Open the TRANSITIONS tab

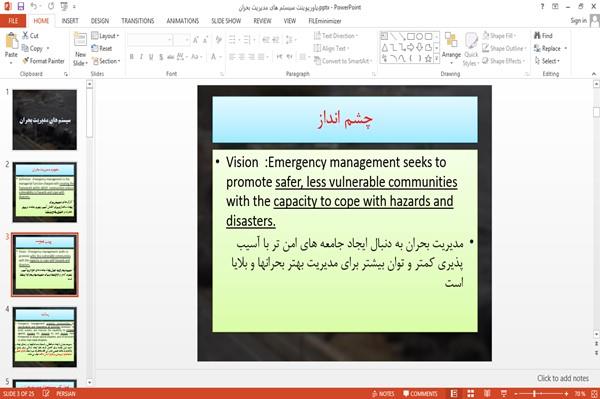138,21
